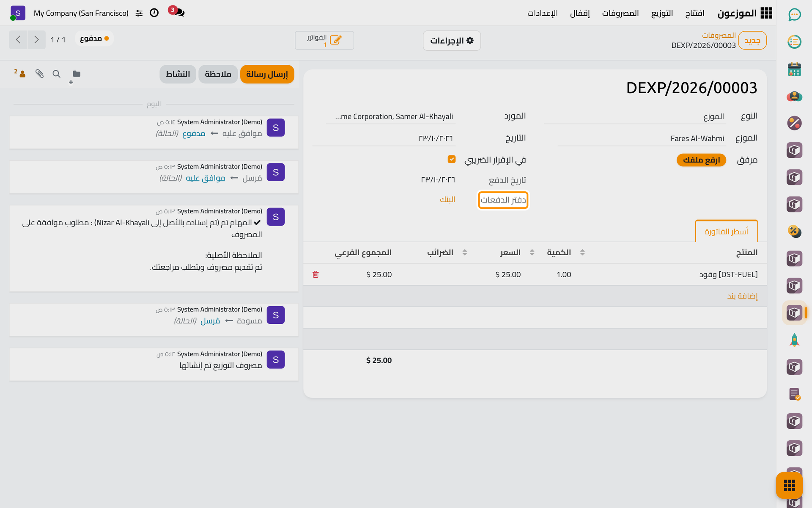Click إضافة بند add line link

click(742, 296)
